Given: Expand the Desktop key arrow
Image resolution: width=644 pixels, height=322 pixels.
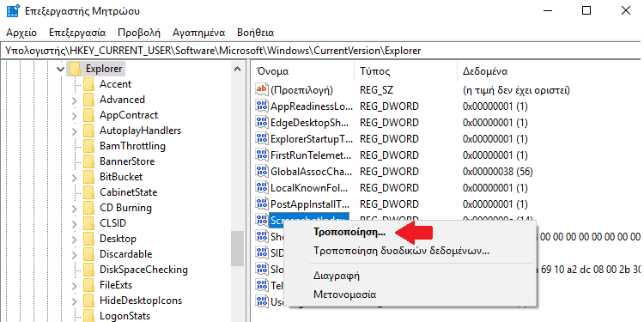Looking at the screenshot, I should point(75,239).
